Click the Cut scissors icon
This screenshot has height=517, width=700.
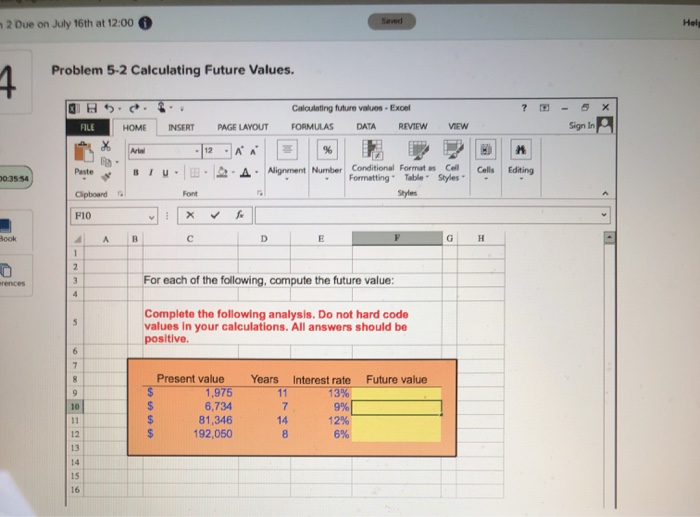coord(106,146)
